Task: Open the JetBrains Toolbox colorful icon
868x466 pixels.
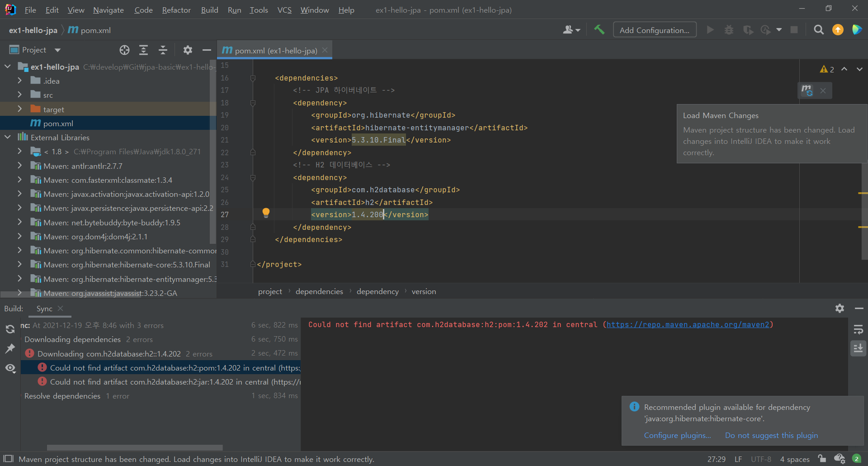Action: pos(857,30)
